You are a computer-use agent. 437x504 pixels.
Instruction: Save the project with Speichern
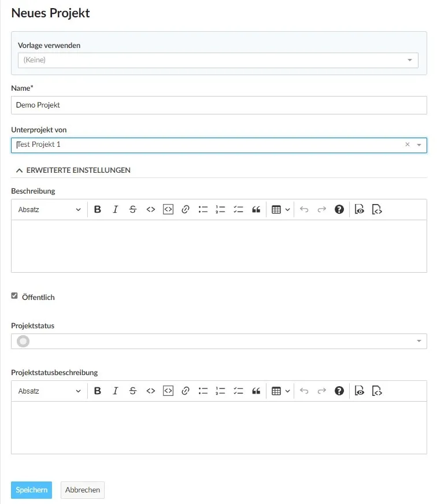[31, 490]
